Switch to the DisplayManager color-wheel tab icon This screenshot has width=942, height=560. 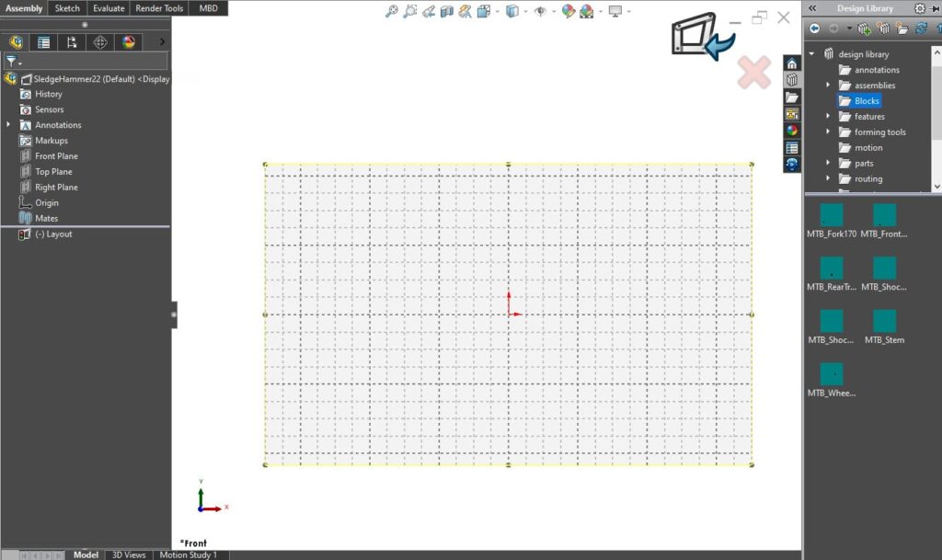pos(126,41)
